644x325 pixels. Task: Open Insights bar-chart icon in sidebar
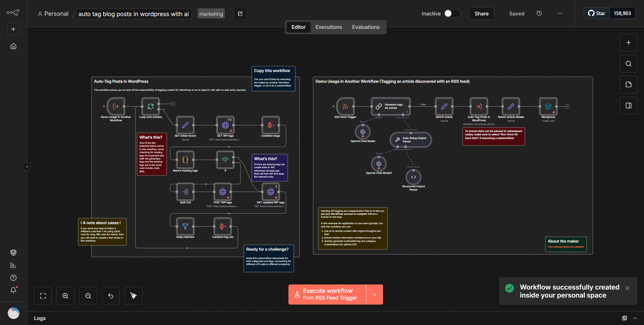coord(13,265)
